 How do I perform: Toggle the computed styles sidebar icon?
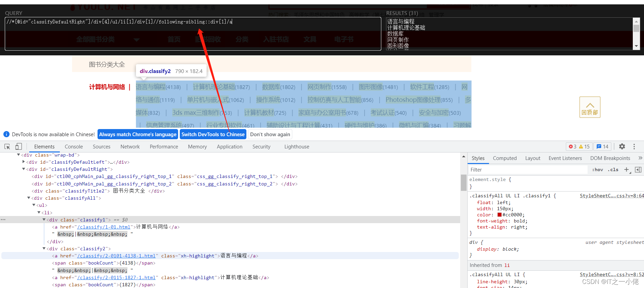pyautogui.click(x=638, y=169)
